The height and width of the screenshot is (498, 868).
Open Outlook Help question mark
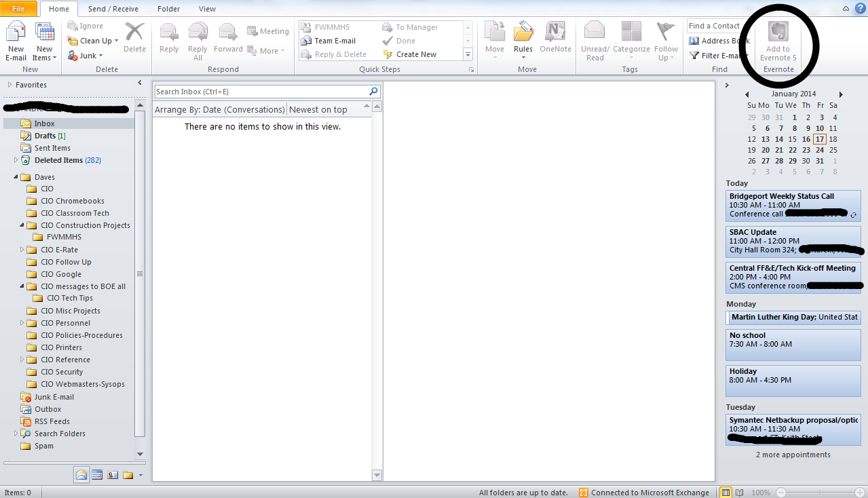[860, 8]
